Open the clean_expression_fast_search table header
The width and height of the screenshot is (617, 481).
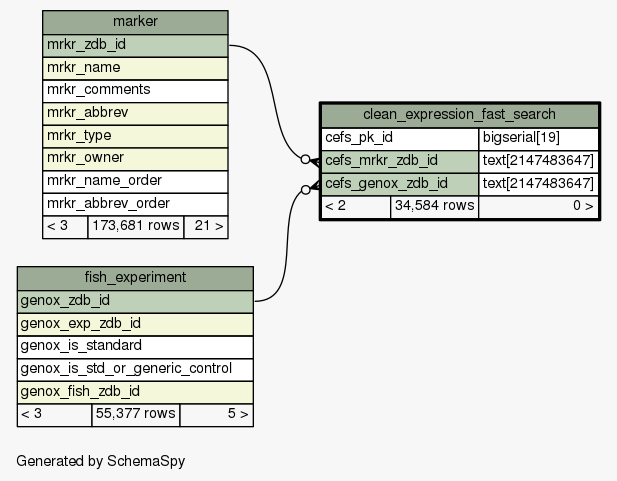tap(459, 114)
